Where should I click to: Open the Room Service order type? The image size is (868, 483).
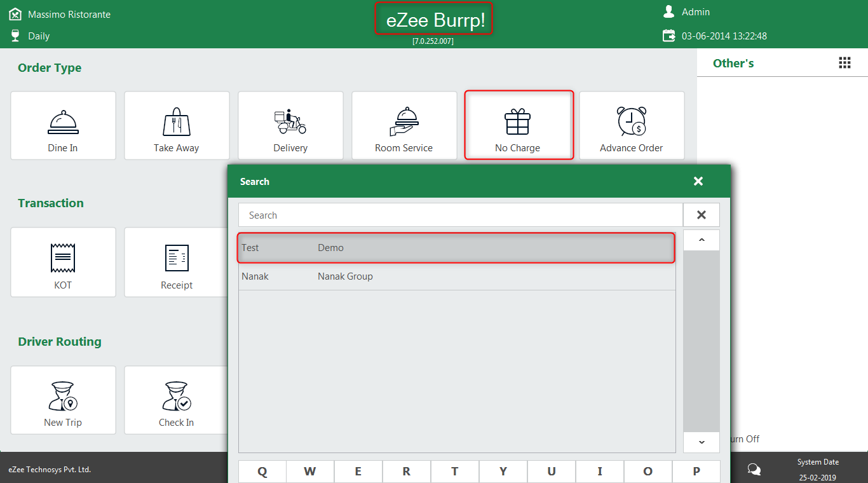point(404,125)
